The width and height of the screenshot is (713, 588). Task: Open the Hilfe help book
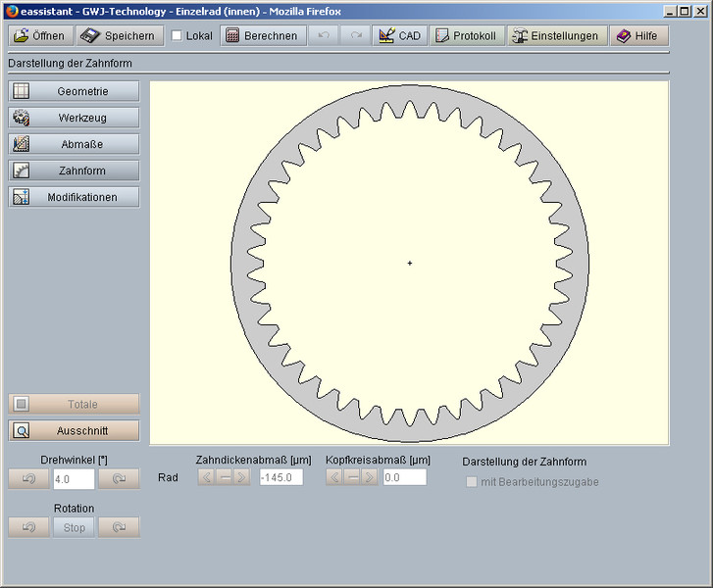[x=638, y=36]
